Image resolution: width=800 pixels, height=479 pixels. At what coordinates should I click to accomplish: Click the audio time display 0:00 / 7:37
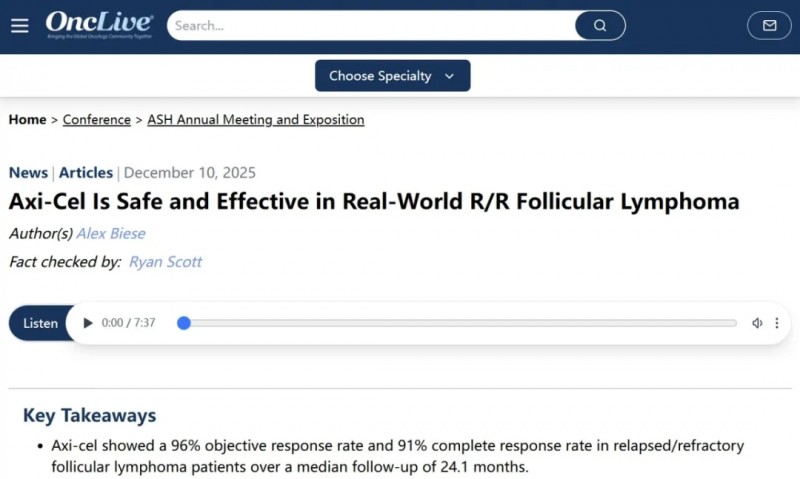click(x=128, y=323)
